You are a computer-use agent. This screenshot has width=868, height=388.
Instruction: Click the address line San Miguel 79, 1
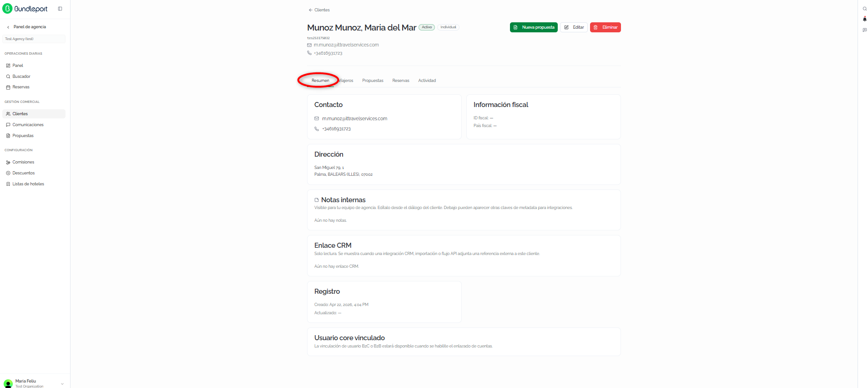(x=329, y=168)
